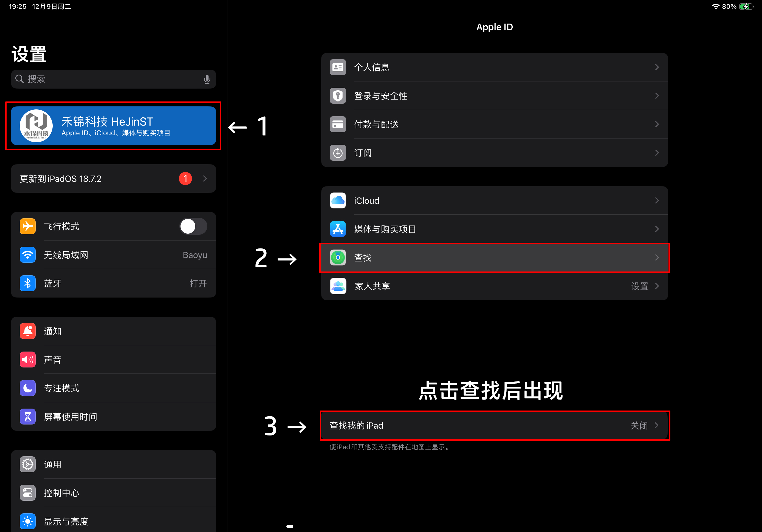The width and height of the screenshot is (762, 532).
Task: Tap the iCloud cloud icon
Action: point(338,201)
